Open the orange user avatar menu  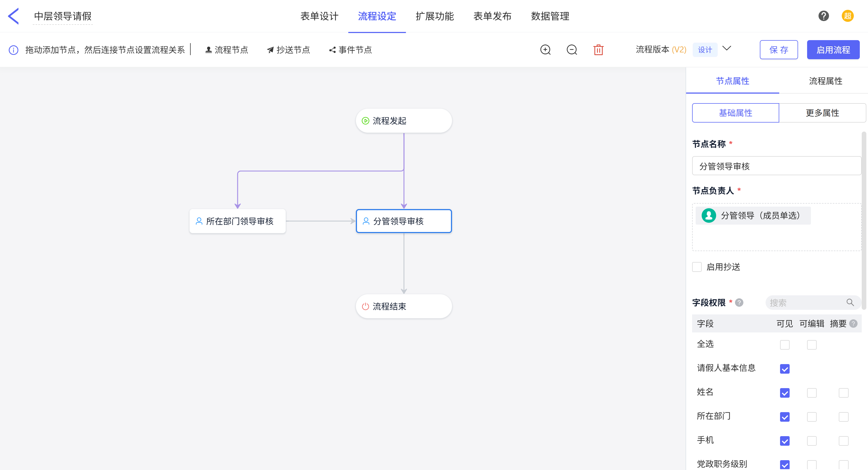[848, 16]
